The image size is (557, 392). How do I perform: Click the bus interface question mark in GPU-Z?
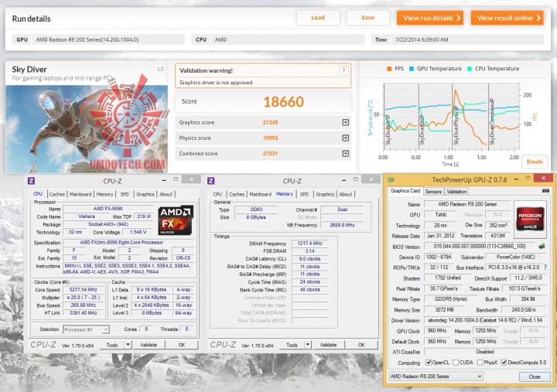click(545, 268)
